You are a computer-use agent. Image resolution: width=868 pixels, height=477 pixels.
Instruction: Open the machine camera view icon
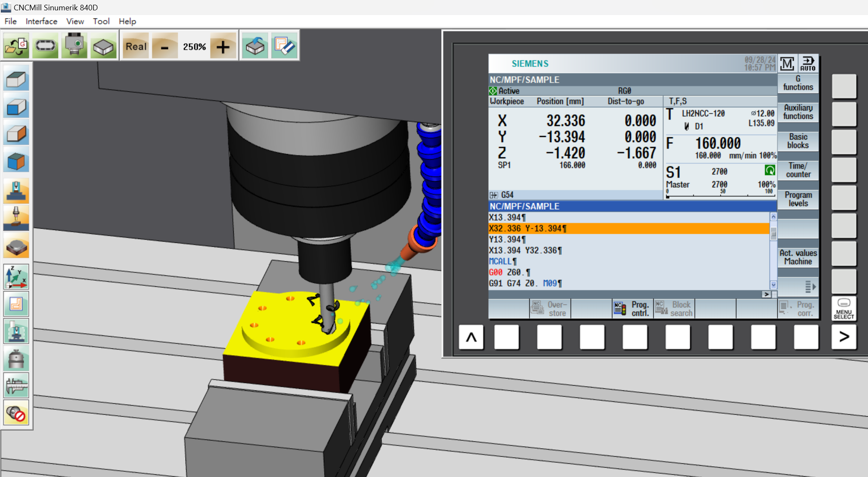(x=74, y=46)
